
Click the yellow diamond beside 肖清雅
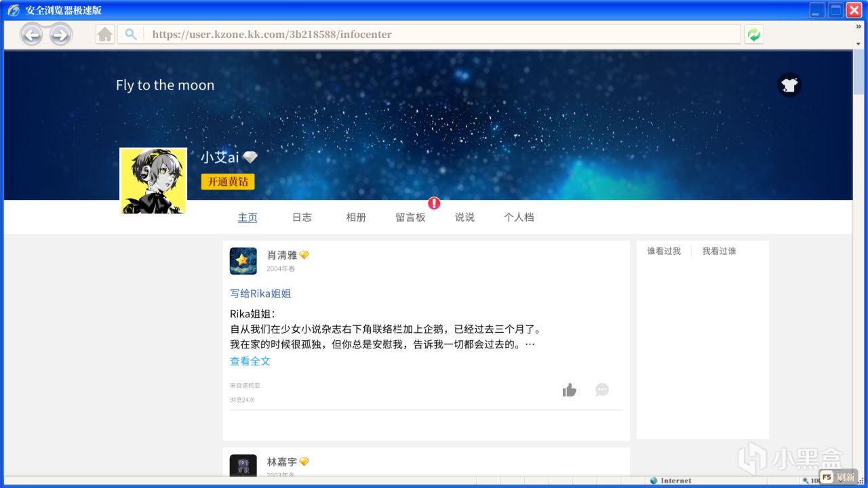tap(304, 255)
